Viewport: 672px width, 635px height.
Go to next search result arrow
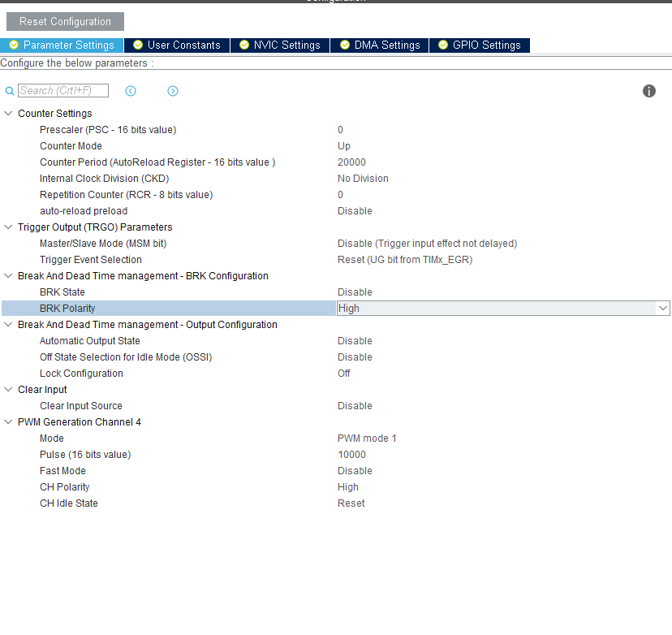tap(173, 91)
